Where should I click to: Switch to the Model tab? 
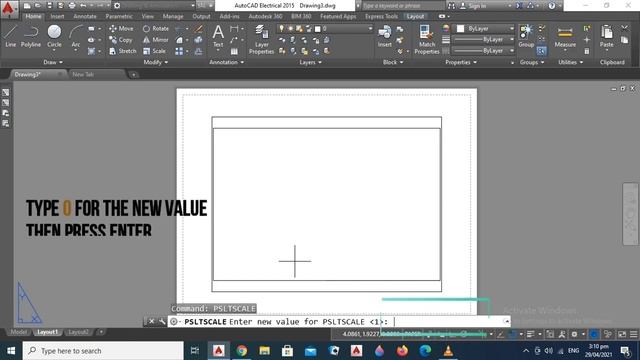18,332
